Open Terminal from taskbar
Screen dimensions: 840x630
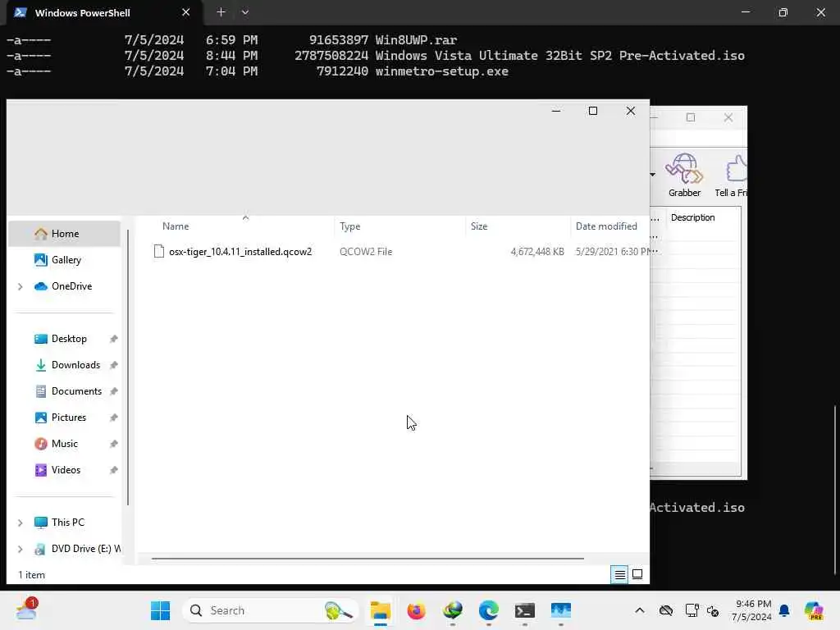pos(524,610)
